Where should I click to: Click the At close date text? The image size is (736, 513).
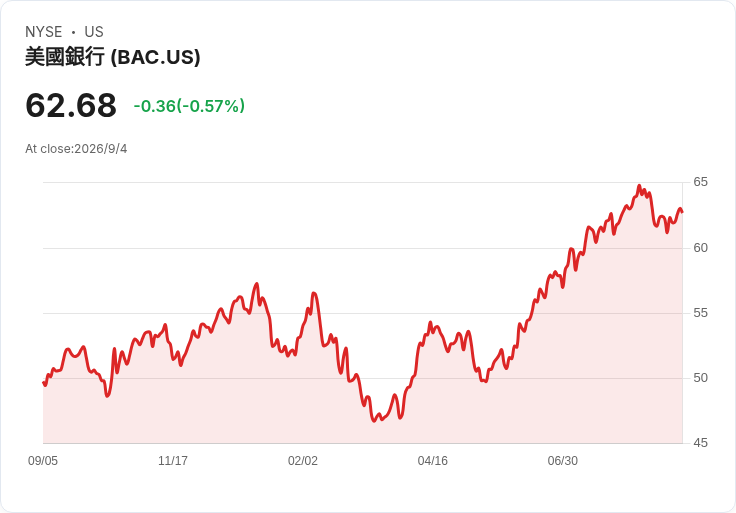click(x=76, y=149)
